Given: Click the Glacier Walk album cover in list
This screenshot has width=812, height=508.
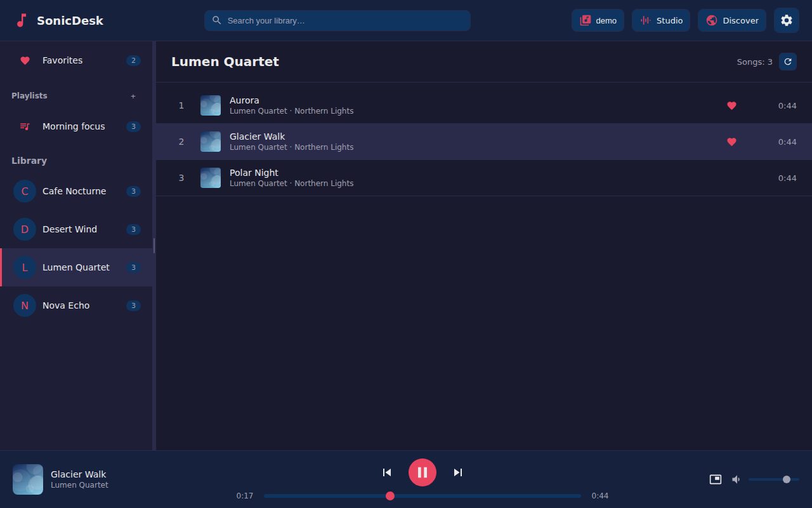Looking at the screenshot, I should [211, 142].
